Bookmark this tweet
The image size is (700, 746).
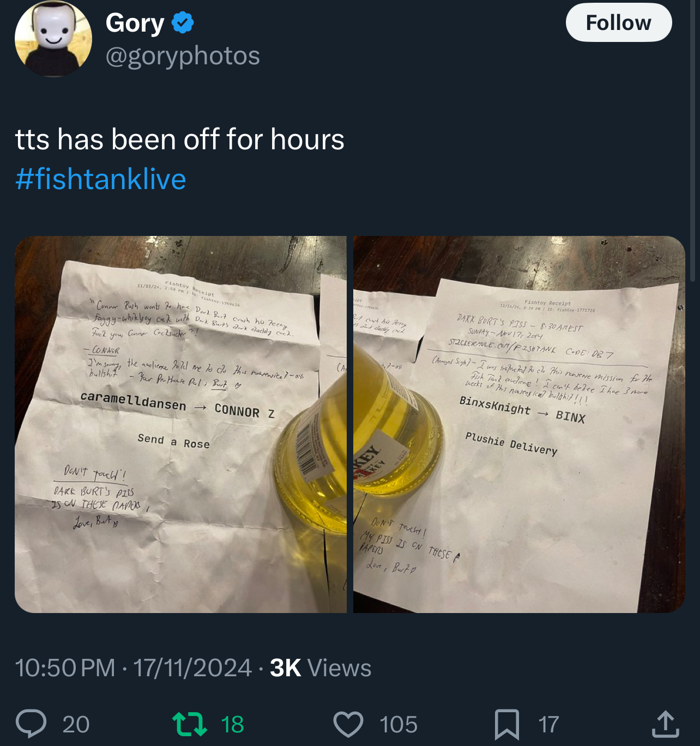[506, 724]
